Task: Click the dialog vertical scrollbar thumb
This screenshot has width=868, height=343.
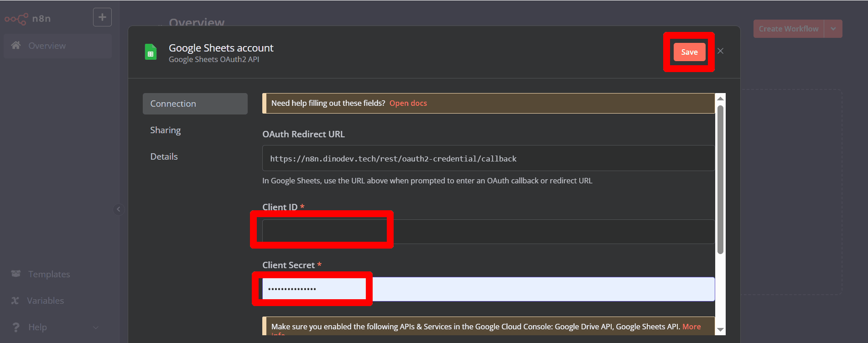Action: pos(721,180)
